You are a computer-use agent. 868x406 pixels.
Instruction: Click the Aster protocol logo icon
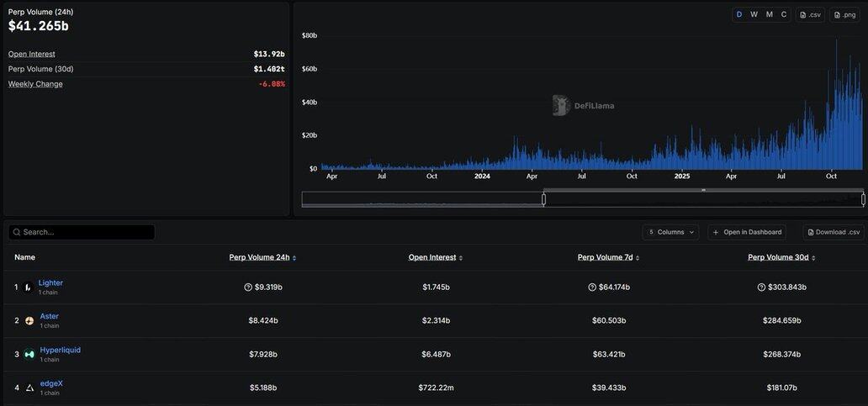pos(29,321)
